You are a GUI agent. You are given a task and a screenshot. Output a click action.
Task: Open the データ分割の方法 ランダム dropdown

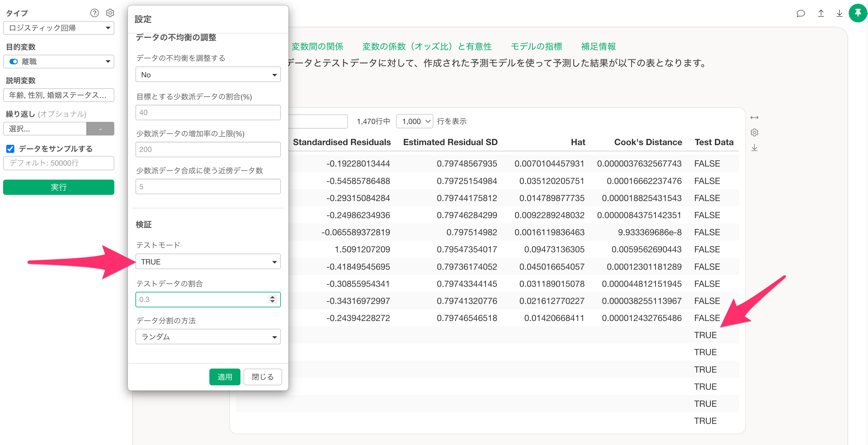click(208, 337)
